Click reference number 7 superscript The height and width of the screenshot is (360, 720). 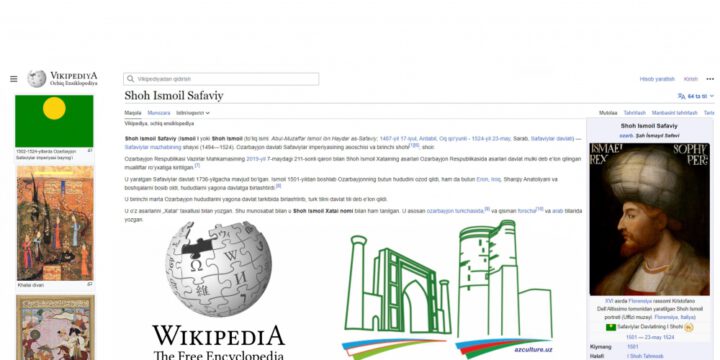pyautogui.click(x=197, y=165)
